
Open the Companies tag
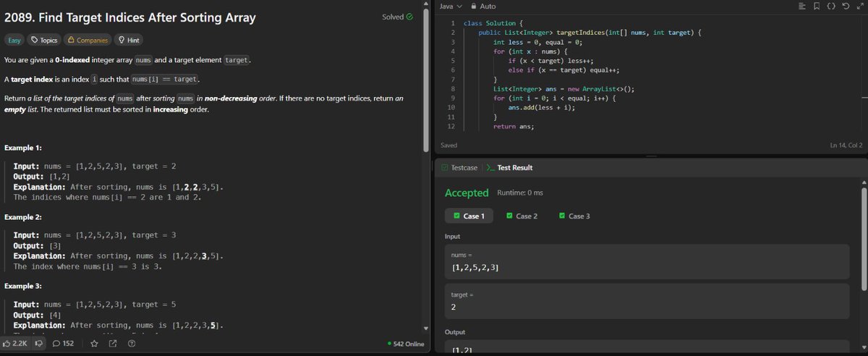(88, 41)
